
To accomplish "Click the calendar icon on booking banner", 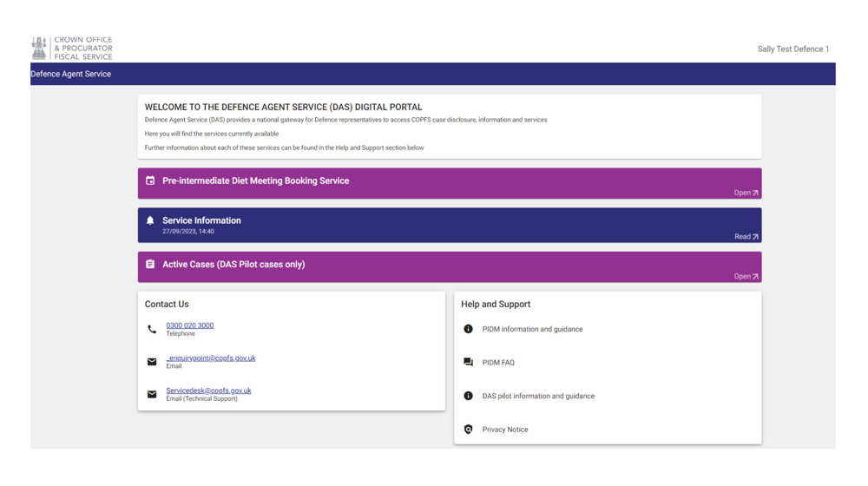I will click(150, 181).
